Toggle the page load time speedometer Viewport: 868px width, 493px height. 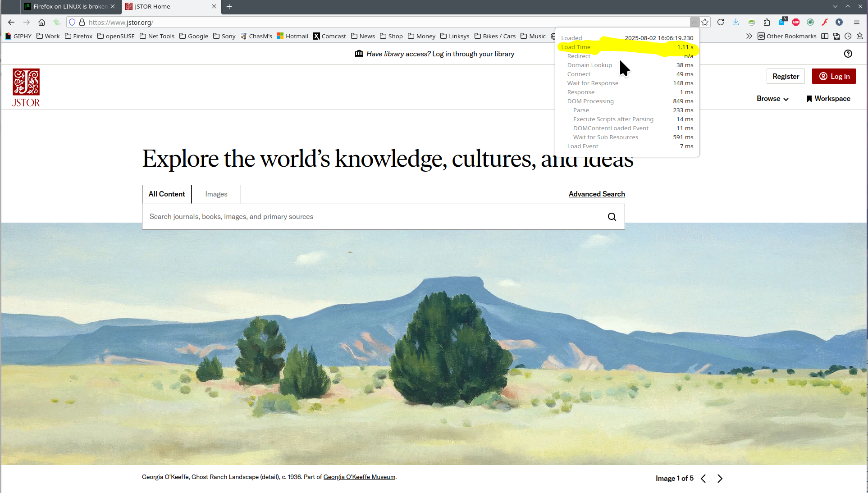coord(694,22)
